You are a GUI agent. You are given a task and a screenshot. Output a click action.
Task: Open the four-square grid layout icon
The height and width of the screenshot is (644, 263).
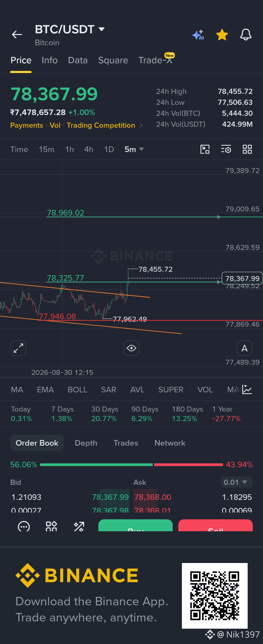tap(247, 149)
